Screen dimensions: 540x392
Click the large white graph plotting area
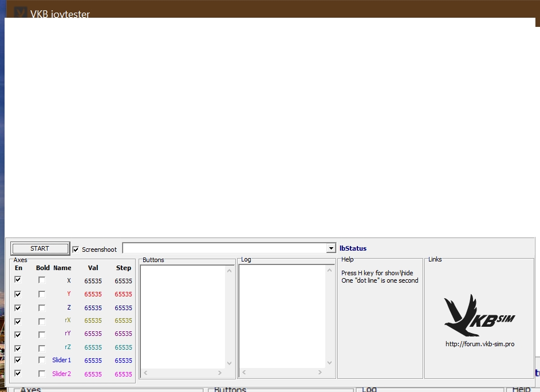click(x=269, y=126)
